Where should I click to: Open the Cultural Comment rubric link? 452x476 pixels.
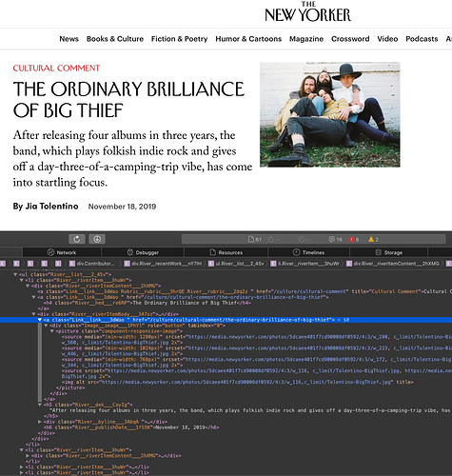coord(56,68)
